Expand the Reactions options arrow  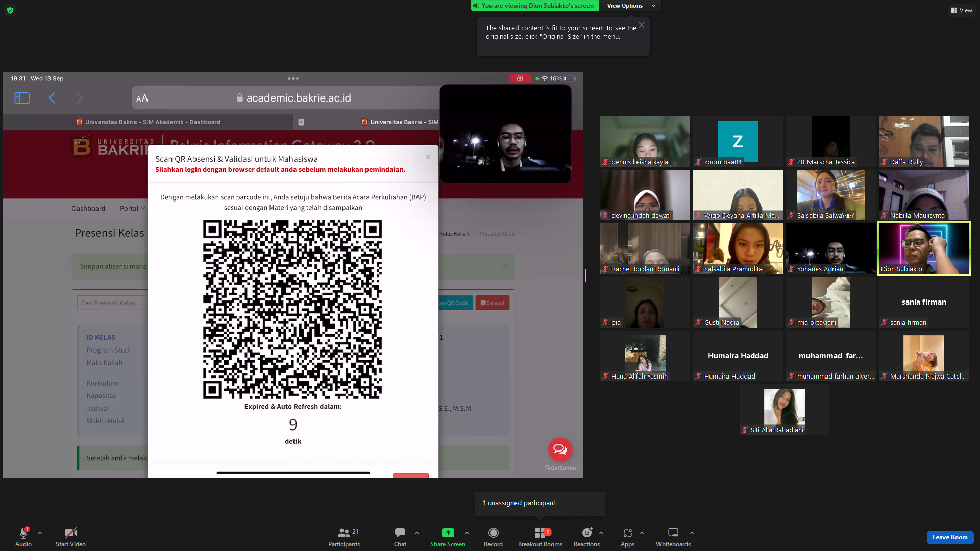(601, 533)
